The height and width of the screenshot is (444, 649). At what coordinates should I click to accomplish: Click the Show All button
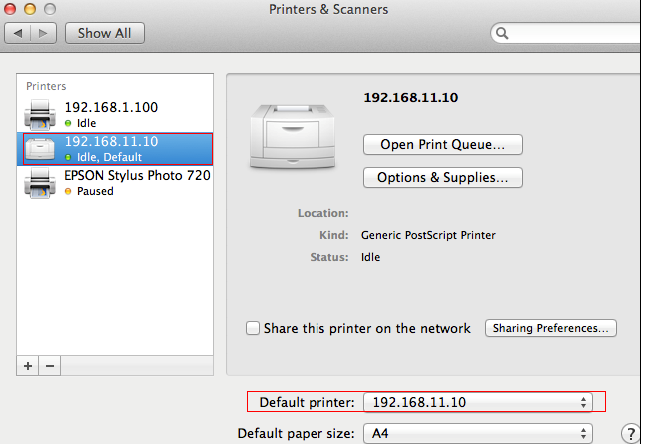[105, 33]
